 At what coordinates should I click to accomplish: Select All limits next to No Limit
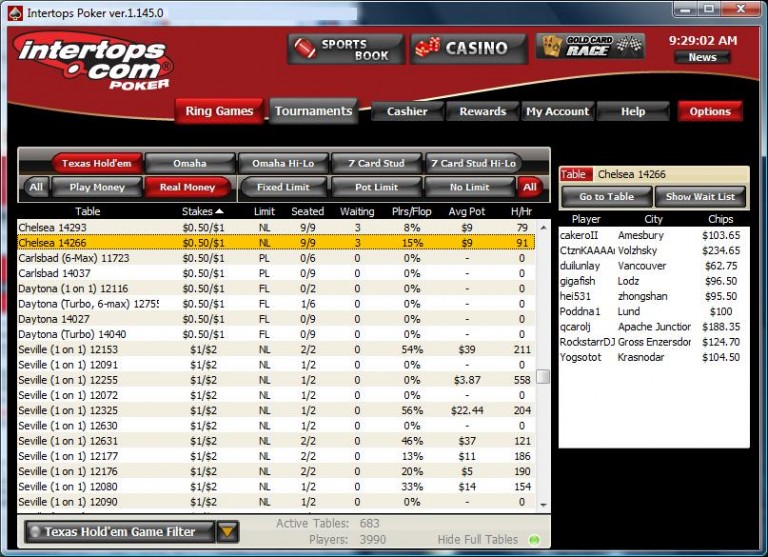529,187
